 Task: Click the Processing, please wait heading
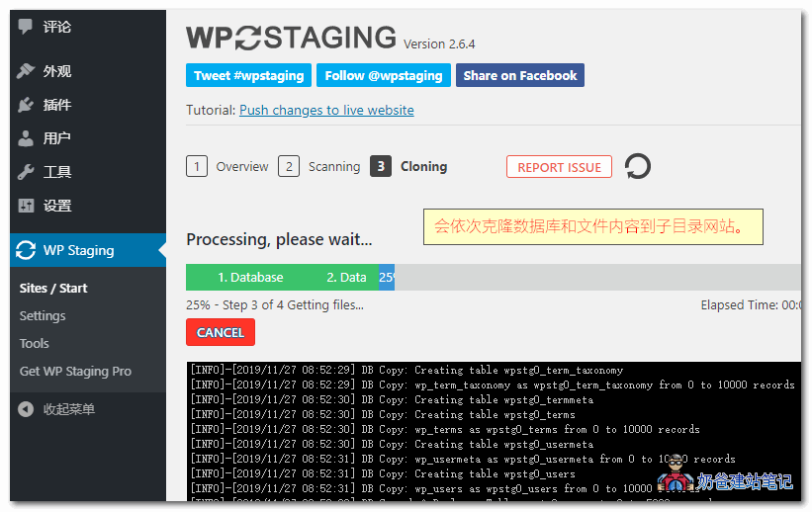coord(279,240)
